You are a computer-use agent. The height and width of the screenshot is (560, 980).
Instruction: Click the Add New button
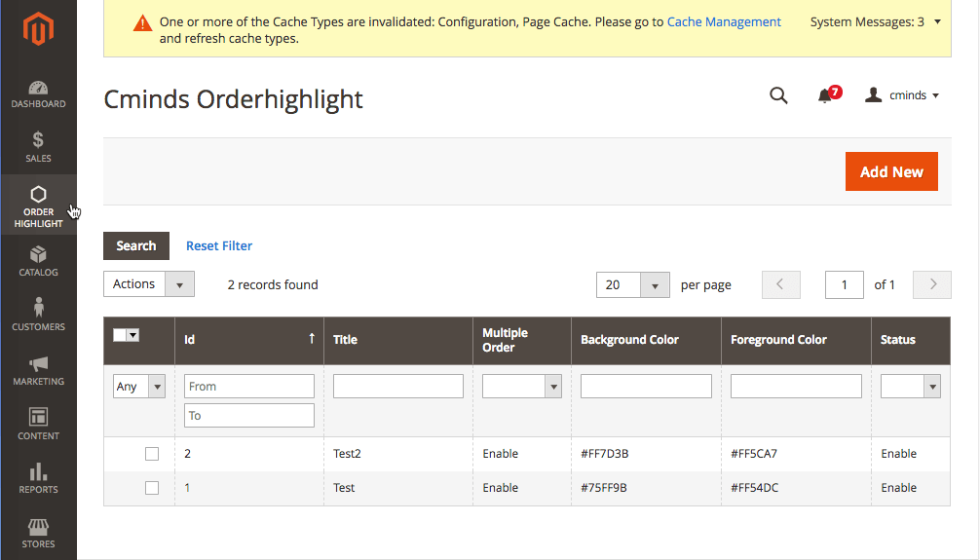click(x=890, y=171)
